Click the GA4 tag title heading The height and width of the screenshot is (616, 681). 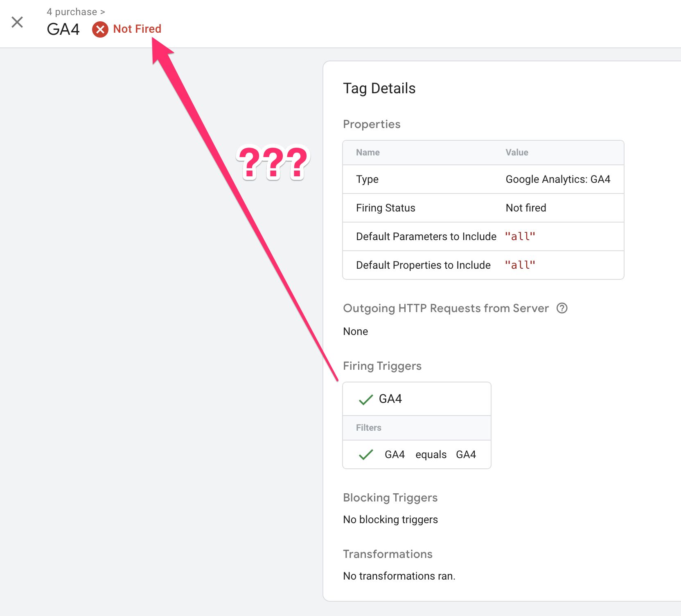(63, 29)
